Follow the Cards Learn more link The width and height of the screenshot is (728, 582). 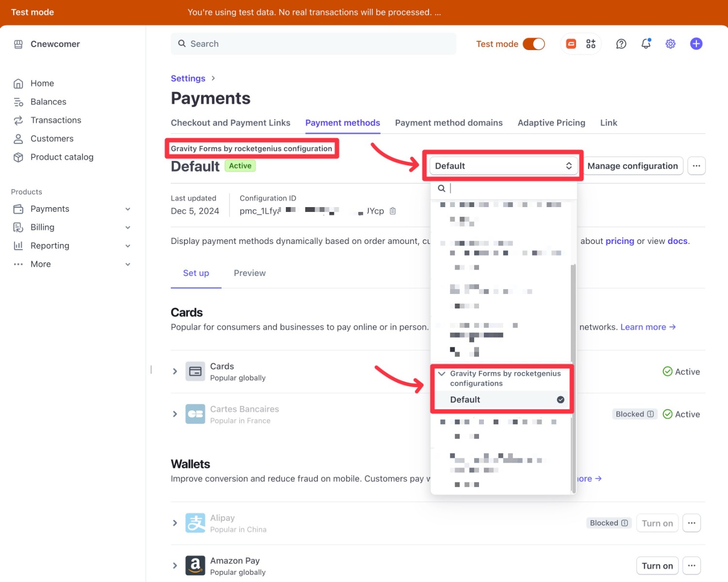pos(648,327)
